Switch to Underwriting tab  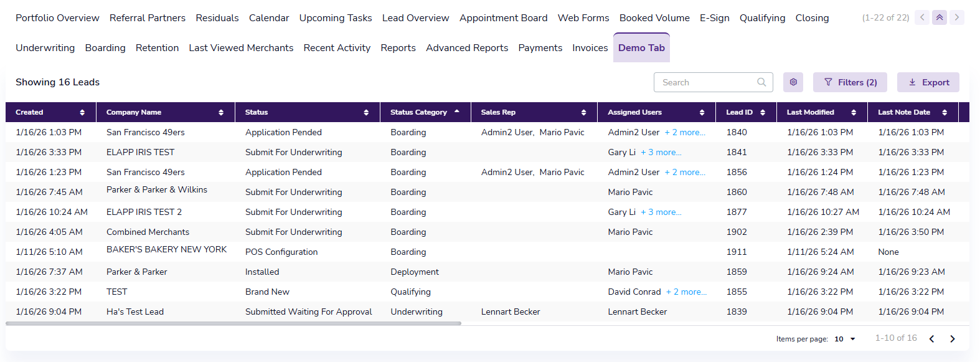(x=45, y=48)
